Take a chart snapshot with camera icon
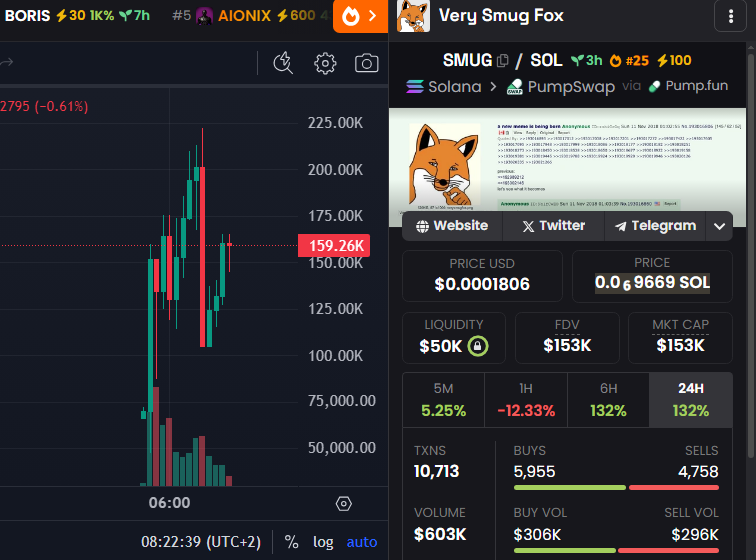 pyautogui.click(x=366, y=63)
